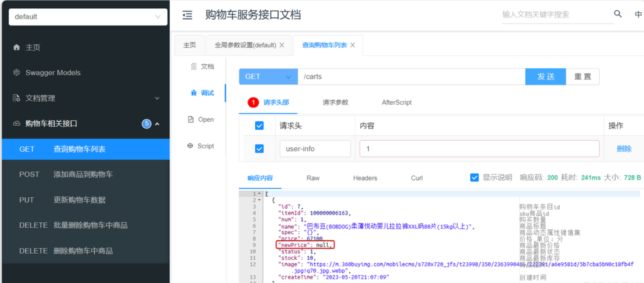The image size is (644, 283).
Task: Click the sidebar collapse menu icon
Action: 187,15
